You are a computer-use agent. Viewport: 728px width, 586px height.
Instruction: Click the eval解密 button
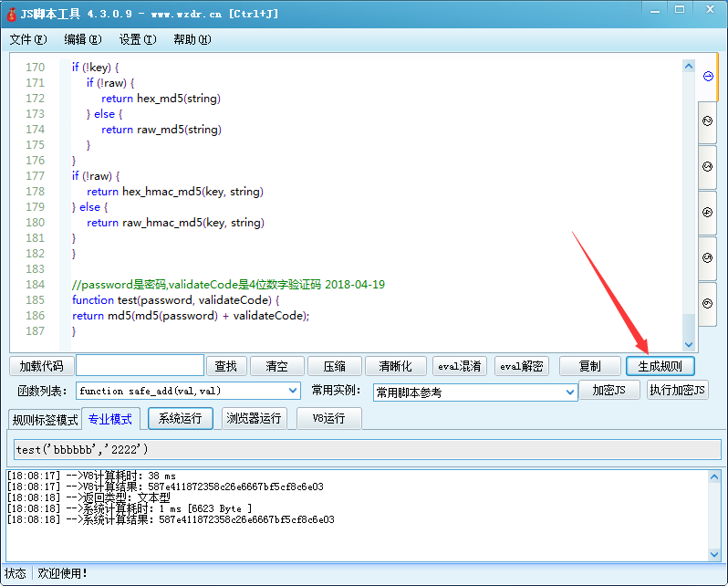pyautogui.click(x=522, y=366)
